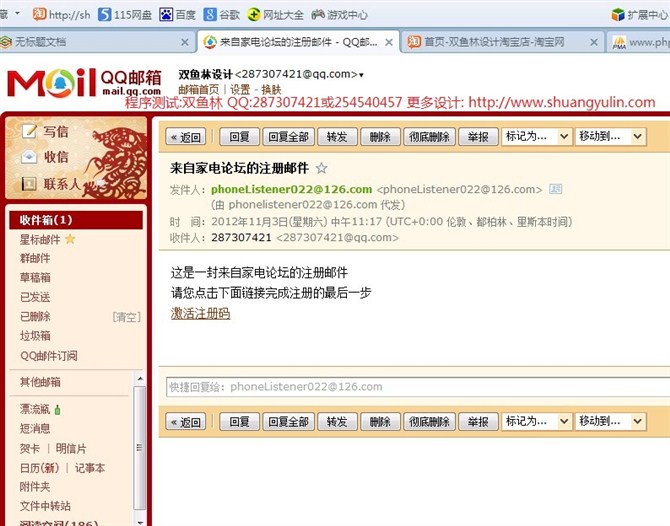Click bottom 举报 button
The height and width of the screenshot is (526, 670).
pos(478,422)
